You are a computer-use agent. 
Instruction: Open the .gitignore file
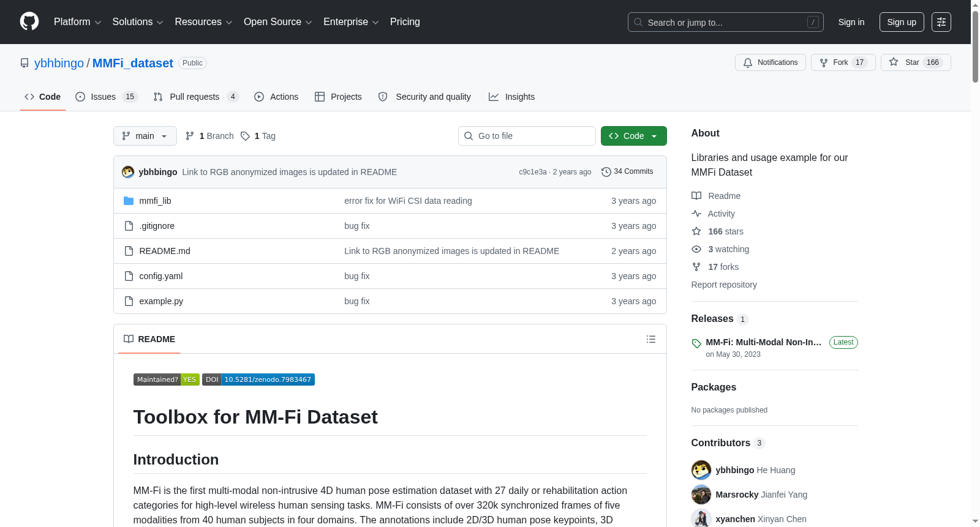point(157,226)
